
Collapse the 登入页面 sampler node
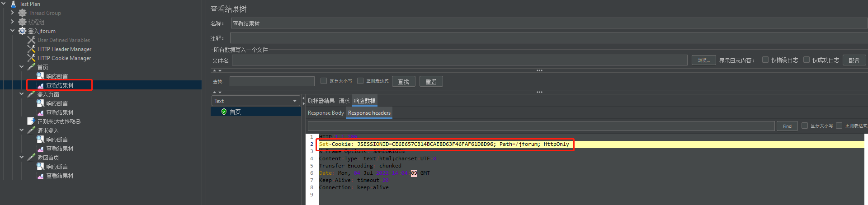pyautogui.click(x=22, y=94)
